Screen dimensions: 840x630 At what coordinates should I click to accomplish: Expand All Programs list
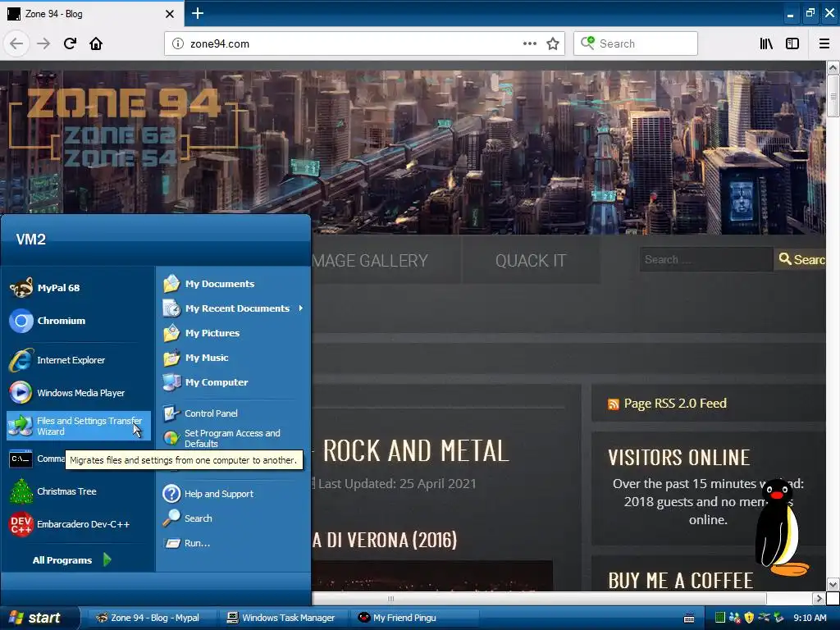72,559
